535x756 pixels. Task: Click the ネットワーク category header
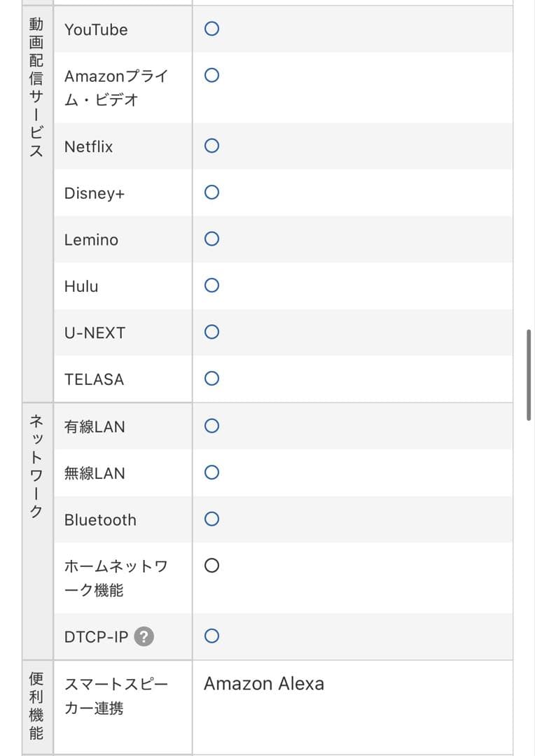click(36, 465)
